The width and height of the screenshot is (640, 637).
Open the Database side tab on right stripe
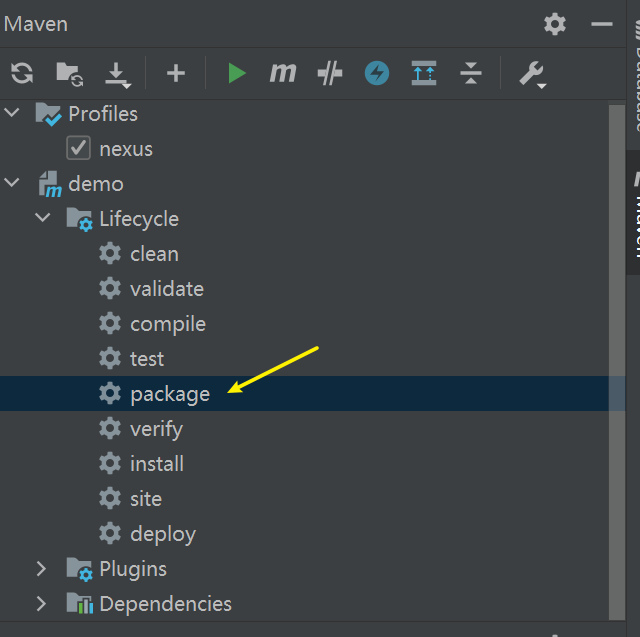(x=635, y=75)
